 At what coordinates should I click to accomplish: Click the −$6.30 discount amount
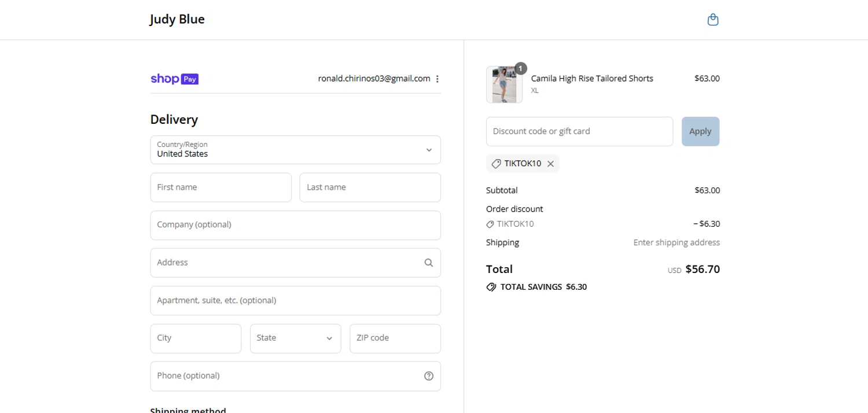coord(707,224)
